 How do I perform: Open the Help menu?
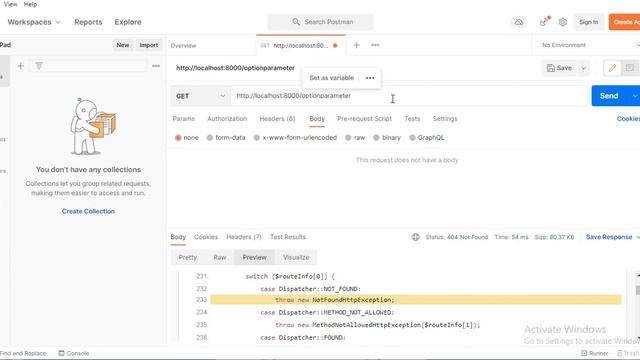click(x=30, y=4)
